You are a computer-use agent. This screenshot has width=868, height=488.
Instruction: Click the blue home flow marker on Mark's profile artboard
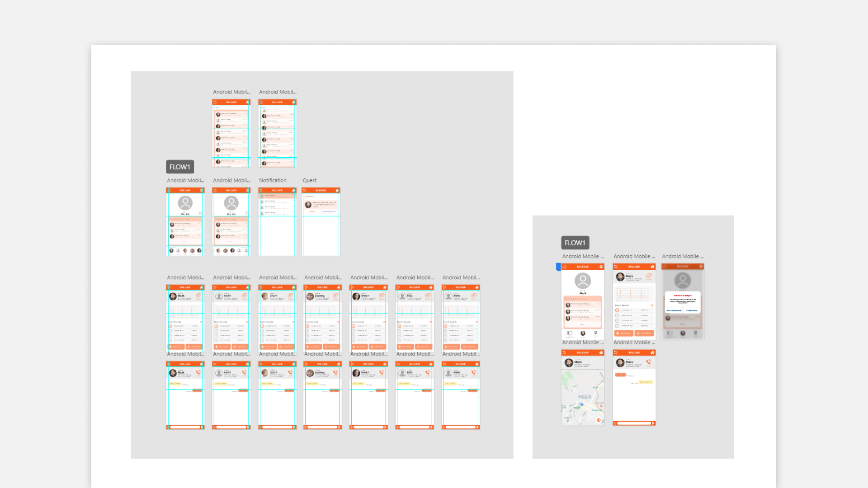[x=558, y=267]
